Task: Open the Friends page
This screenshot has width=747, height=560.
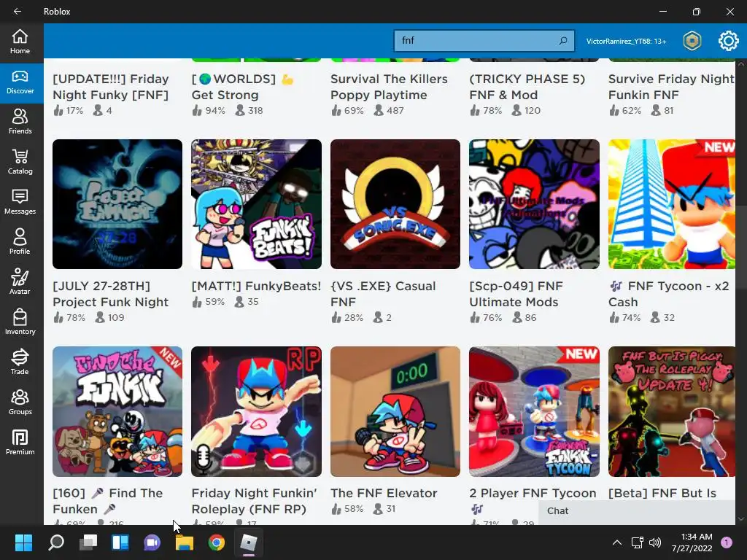Action: 20,122
